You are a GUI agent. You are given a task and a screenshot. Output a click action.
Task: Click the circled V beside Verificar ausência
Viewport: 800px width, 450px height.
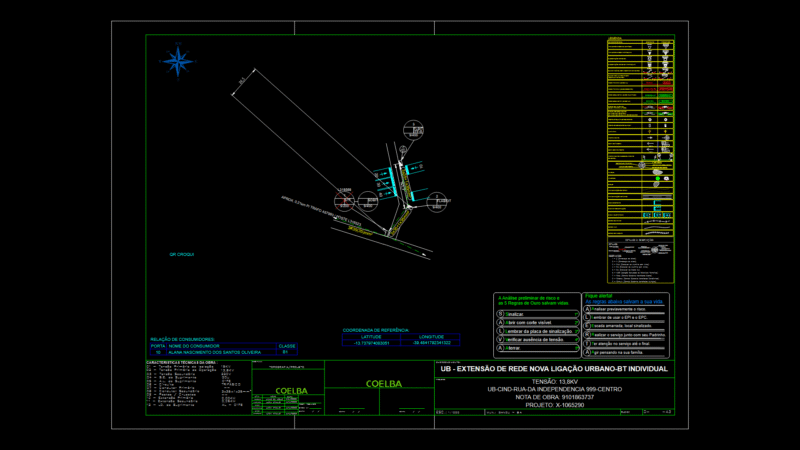pos(501,339)
